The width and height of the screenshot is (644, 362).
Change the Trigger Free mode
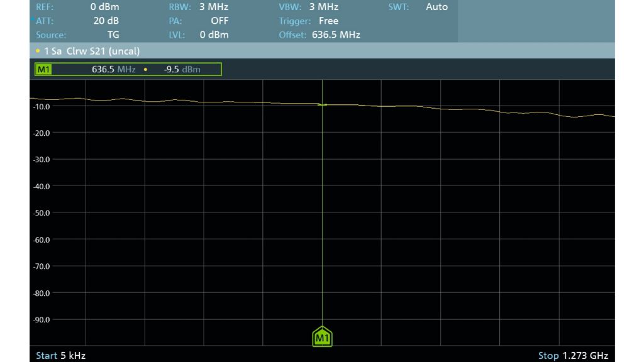[x=328, y=21]
